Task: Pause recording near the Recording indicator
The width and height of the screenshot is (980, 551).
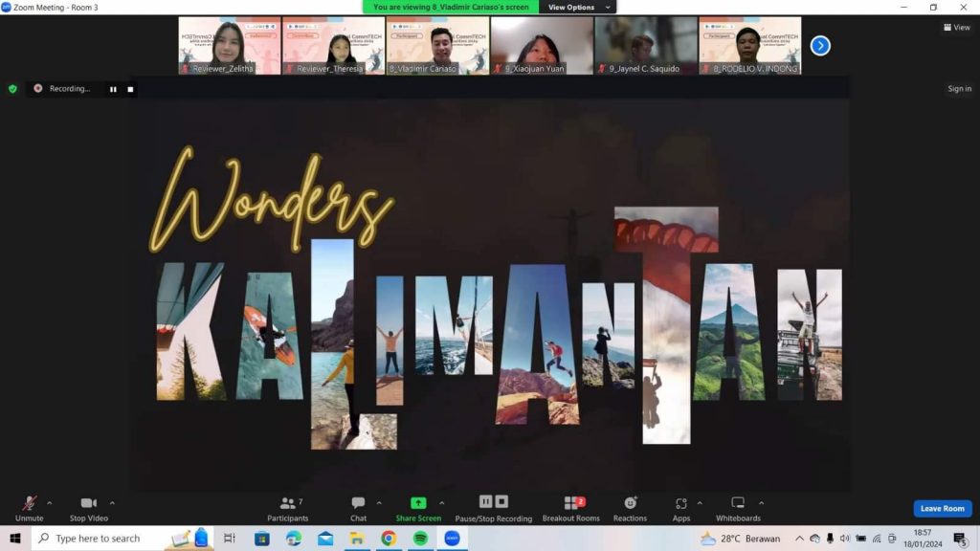Action: (113, 89)
